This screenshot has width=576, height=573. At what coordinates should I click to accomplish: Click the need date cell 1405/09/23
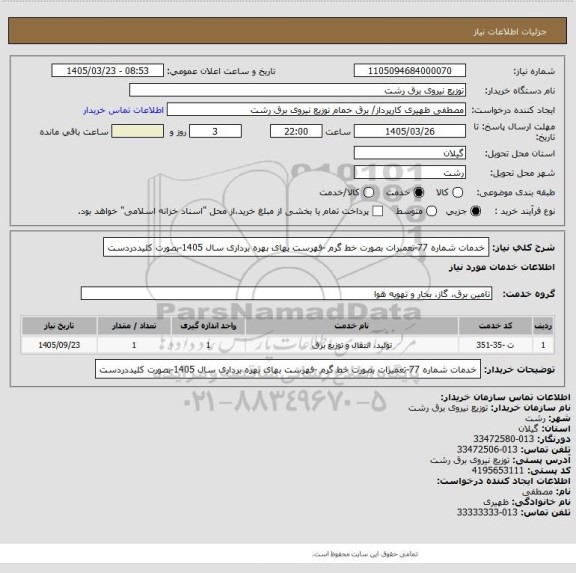pyautogui.click(x=59, y=345)
